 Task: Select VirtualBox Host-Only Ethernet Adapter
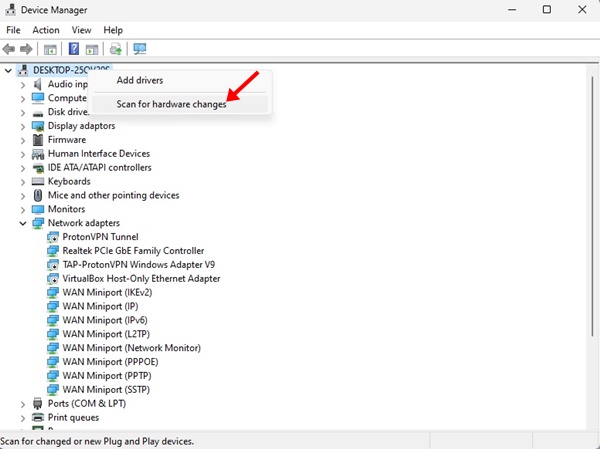141,279
